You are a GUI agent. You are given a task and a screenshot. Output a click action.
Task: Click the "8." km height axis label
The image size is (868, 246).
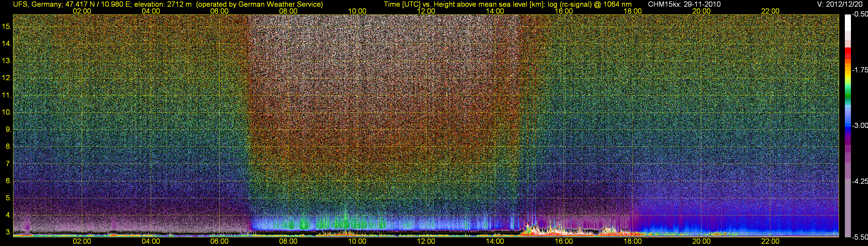click(8, 147)
